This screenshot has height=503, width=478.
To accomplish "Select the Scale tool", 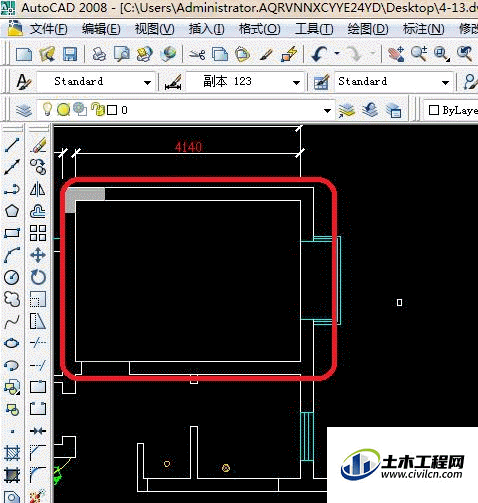I will point(38,299).
